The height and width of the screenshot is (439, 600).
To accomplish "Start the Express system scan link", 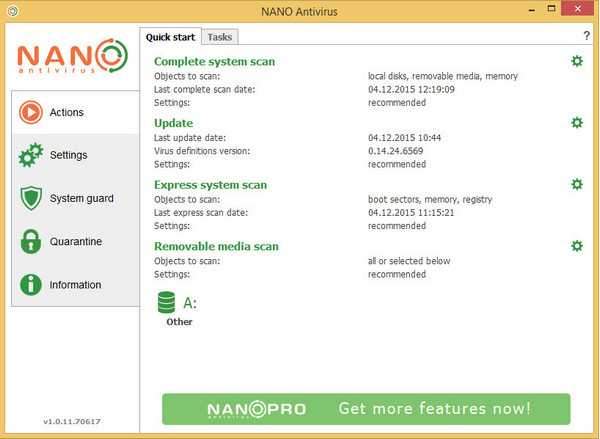I will pyautogui.click(x=210, y=185).
